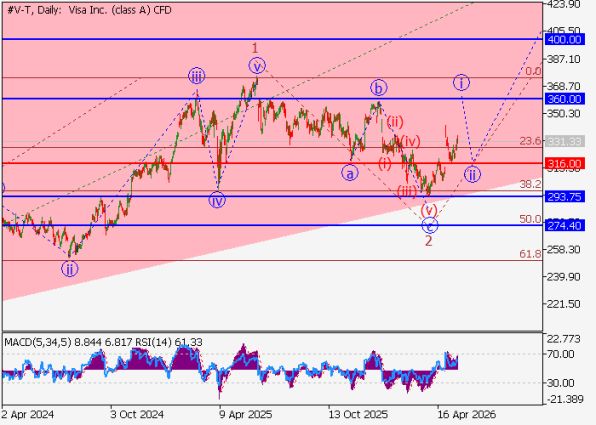This screenshot has width=596, height=425.
Task: Click the '13 Oct 2025' date label
Action: pyautogui.click(x=358, y=414)
